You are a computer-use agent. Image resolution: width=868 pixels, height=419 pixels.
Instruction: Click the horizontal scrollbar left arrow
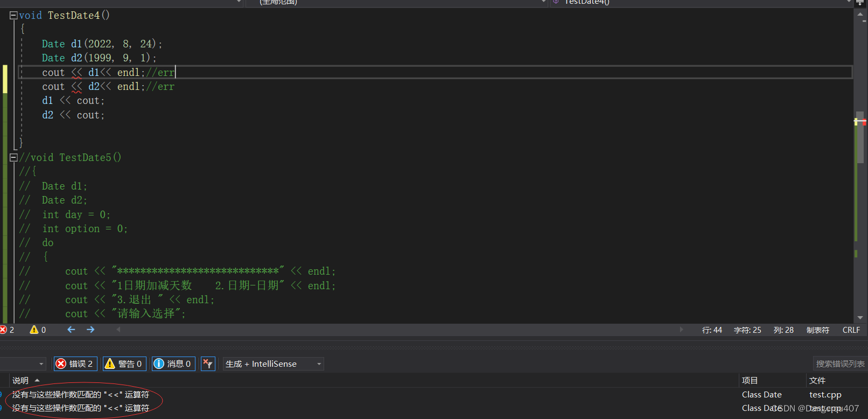click(x=118, y=329)
